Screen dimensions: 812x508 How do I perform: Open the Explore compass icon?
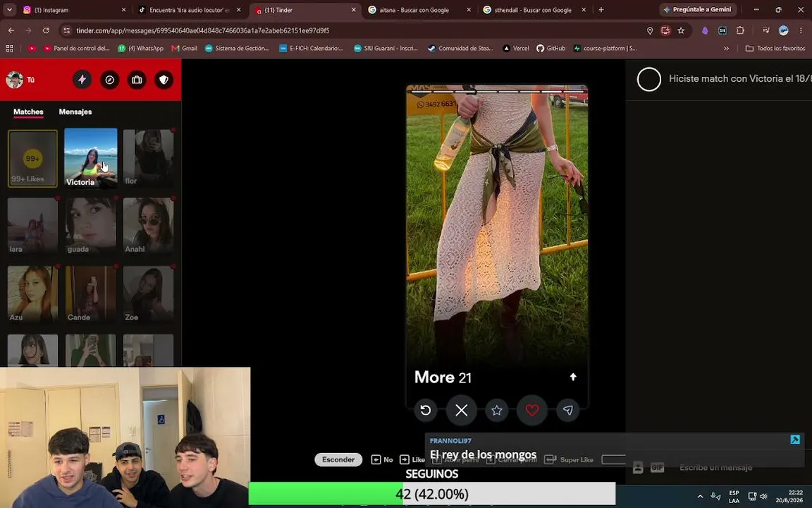tap(109, 80)
